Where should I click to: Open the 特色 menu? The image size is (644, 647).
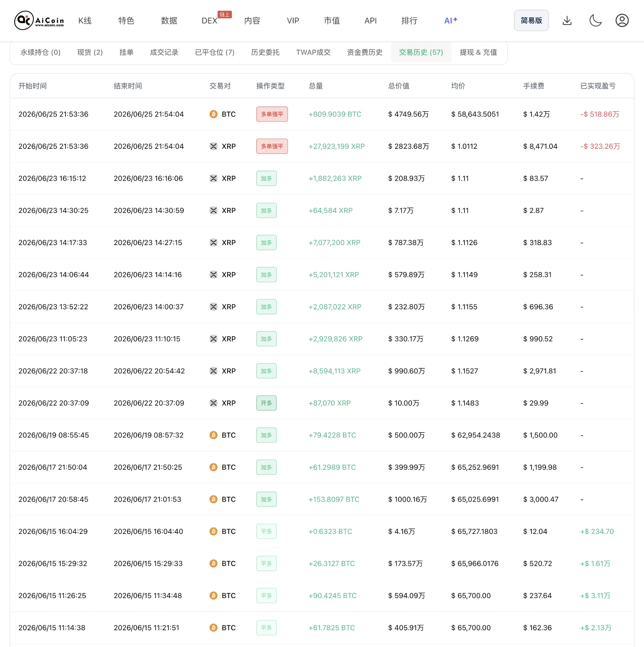point(126,21)
